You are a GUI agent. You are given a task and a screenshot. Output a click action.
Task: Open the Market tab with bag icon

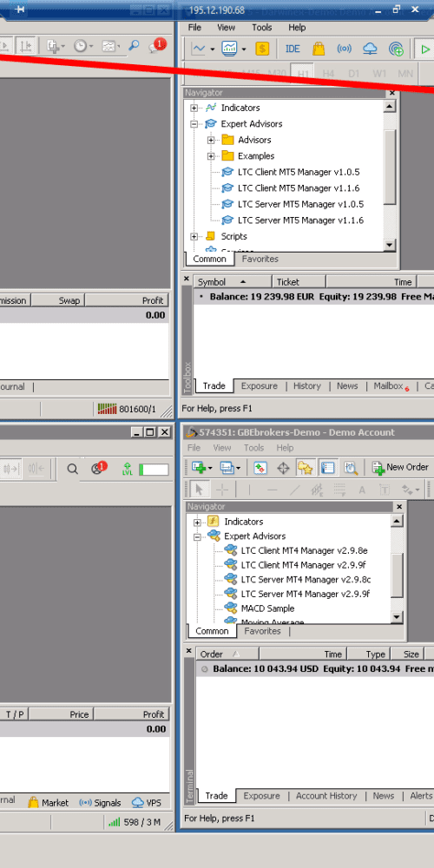48,802
